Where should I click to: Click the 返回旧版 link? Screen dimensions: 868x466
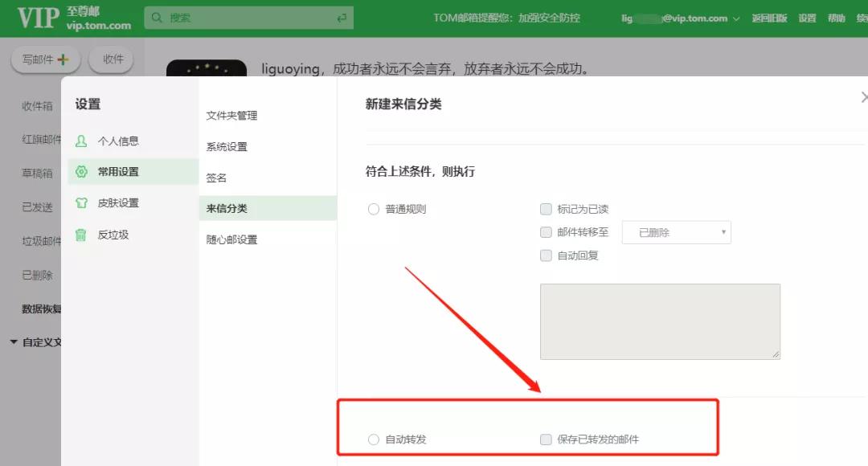(768, 17)
